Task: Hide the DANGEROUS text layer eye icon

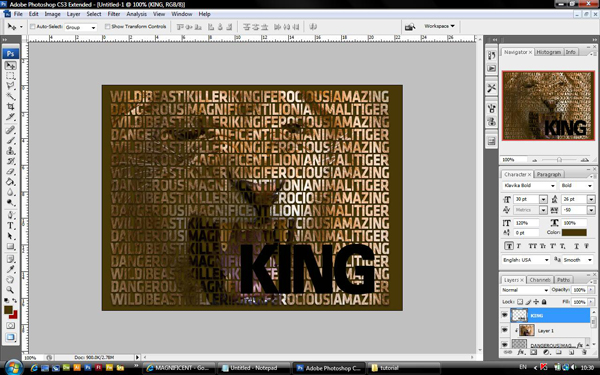Action: pos(504,344)
